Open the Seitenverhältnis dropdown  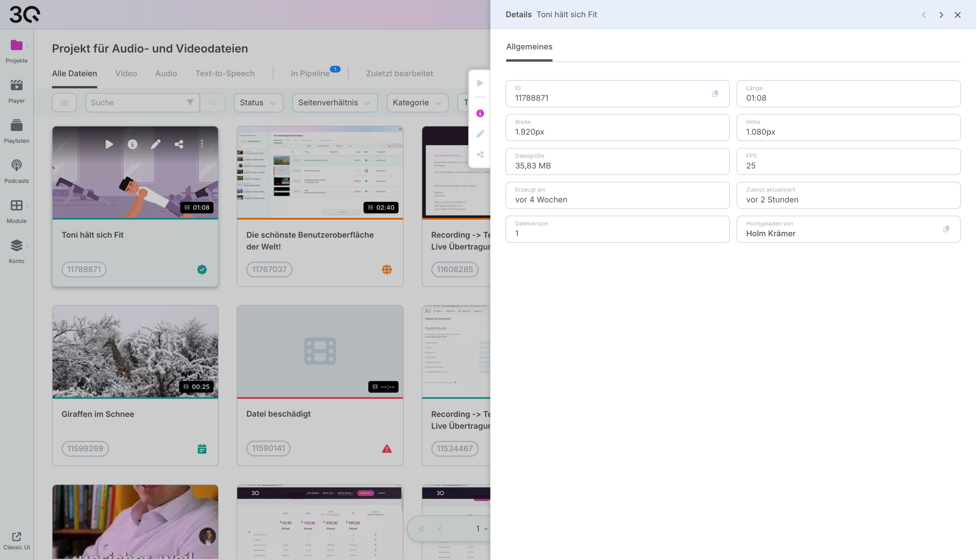pos(335,103)
